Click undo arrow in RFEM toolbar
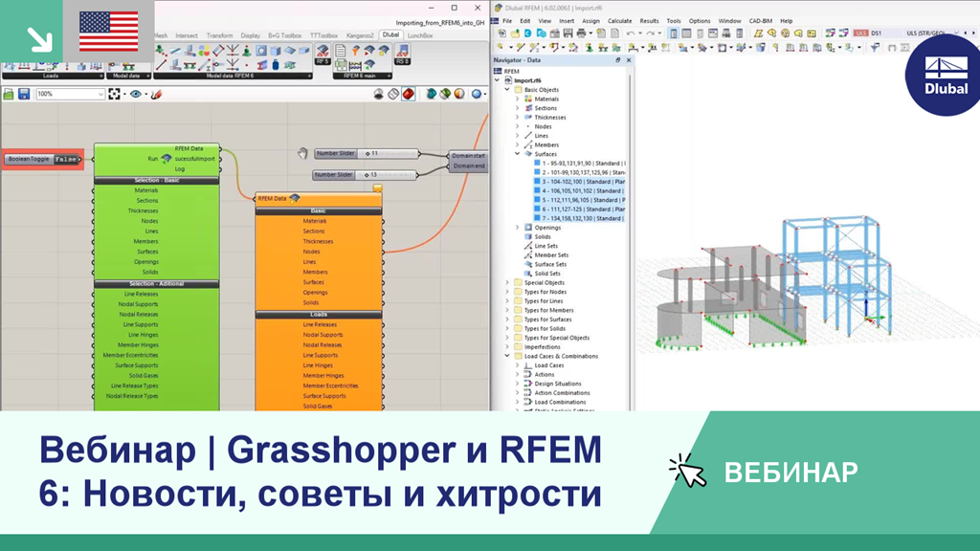The width and height of the screenshot is (980, 551). 632,33
